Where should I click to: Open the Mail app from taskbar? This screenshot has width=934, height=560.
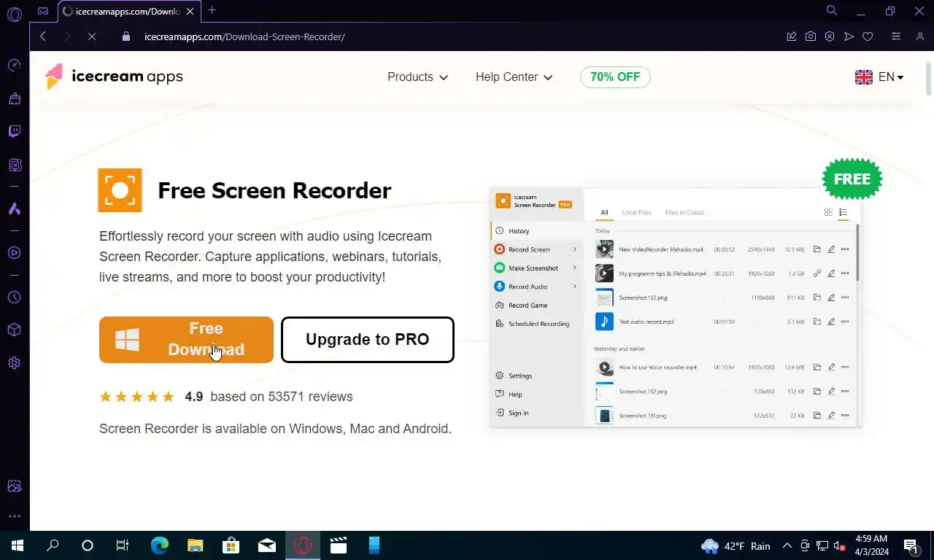coord(267,545)
